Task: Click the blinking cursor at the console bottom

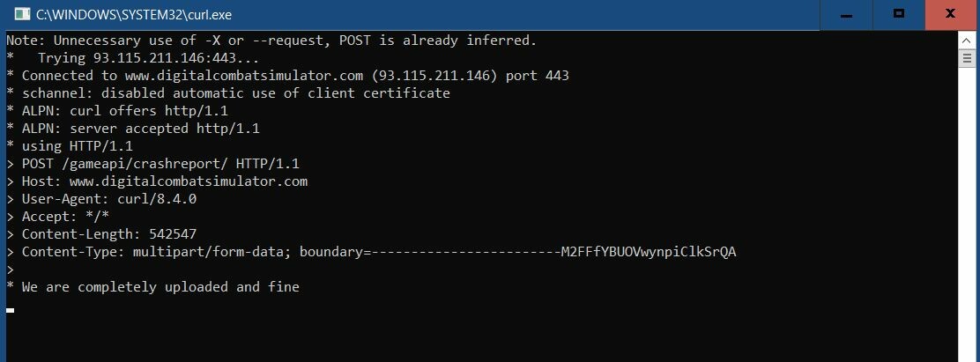Action: pyautogui.click(x=10, y=309)
